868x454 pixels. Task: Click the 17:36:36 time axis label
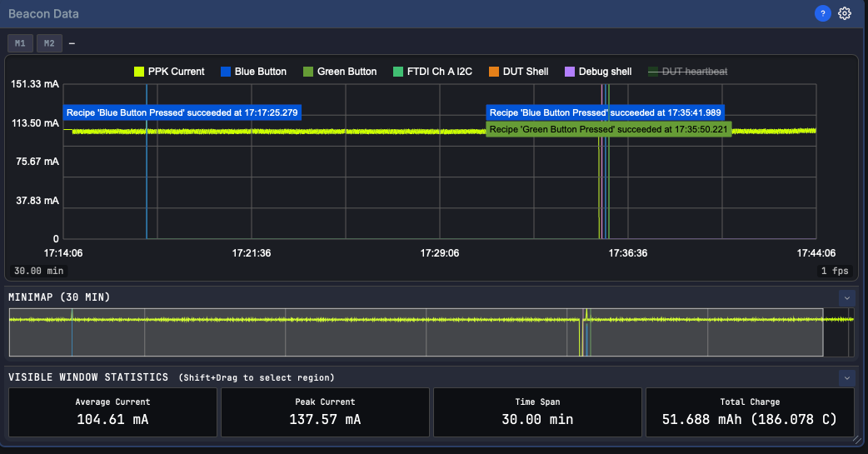coord(628,253)
